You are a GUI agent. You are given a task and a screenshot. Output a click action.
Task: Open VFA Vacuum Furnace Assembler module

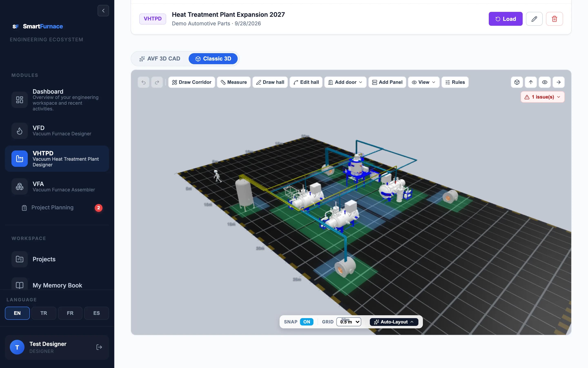coord(57,186)
